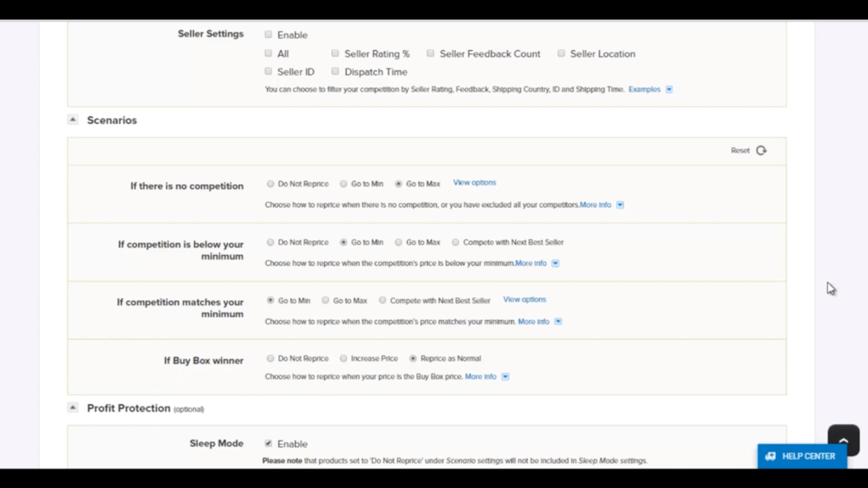Open View options for competition matches minimum

tap(525, 300)
